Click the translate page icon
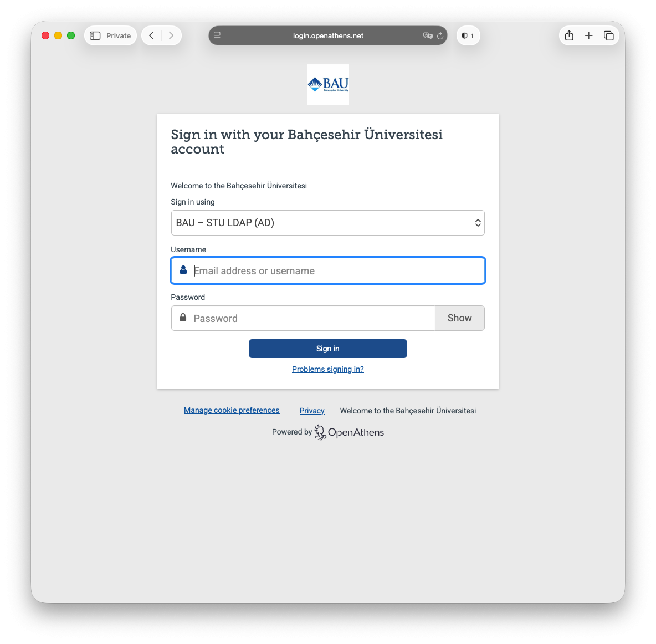 (427, 35)
